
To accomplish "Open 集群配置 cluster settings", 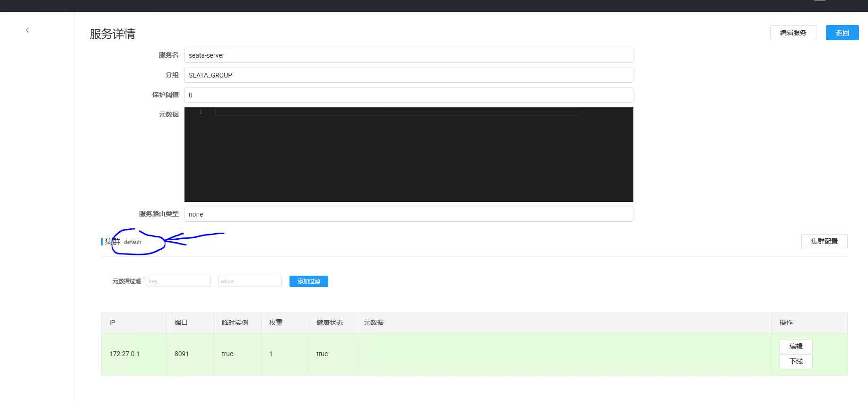I will (x=824, y=241).
